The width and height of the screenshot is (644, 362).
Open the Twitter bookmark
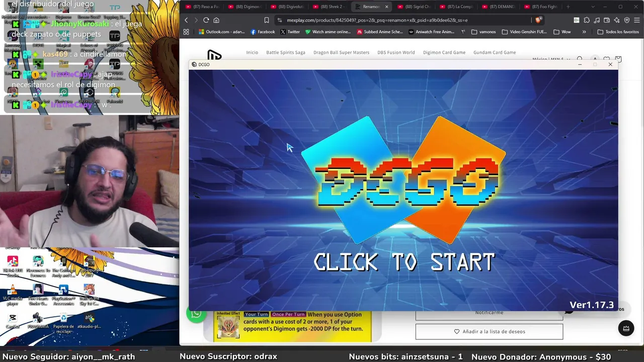[290, 32]
